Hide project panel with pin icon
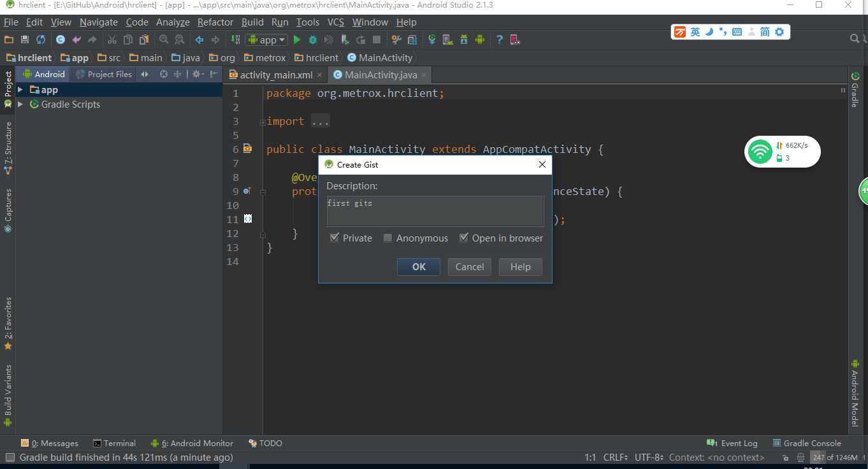The width and height of the screenshot is (868, 469). coord(214,74)
